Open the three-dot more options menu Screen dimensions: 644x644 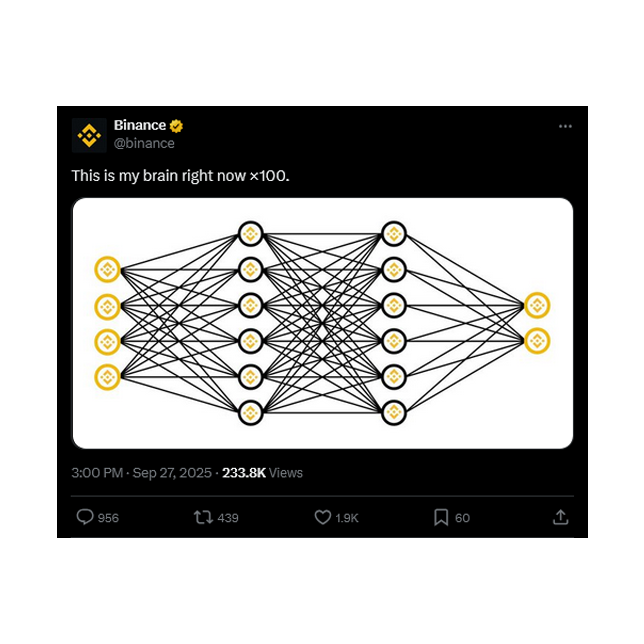coord(565,126)
